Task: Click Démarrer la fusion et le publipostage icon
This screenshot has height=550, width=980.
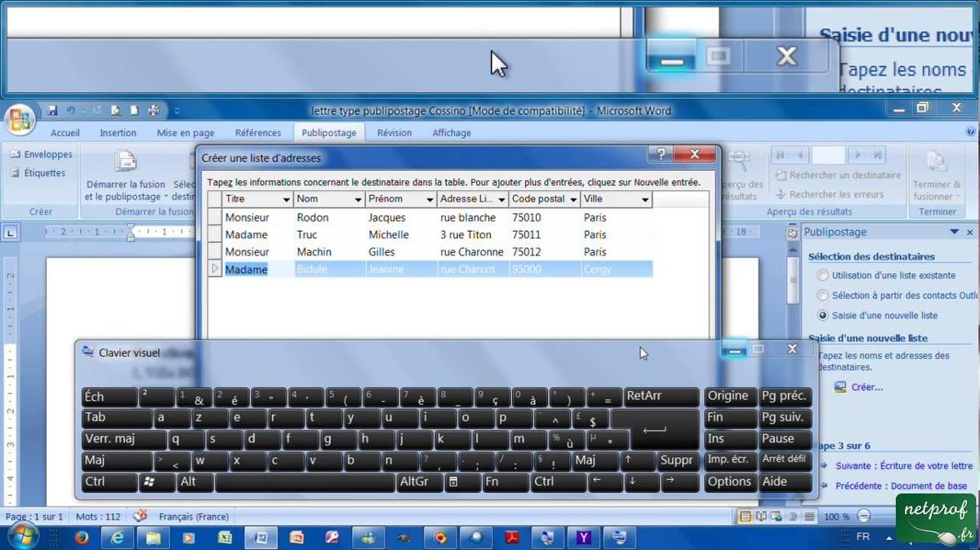Action: pyautogui.click(x=125, y=162)
